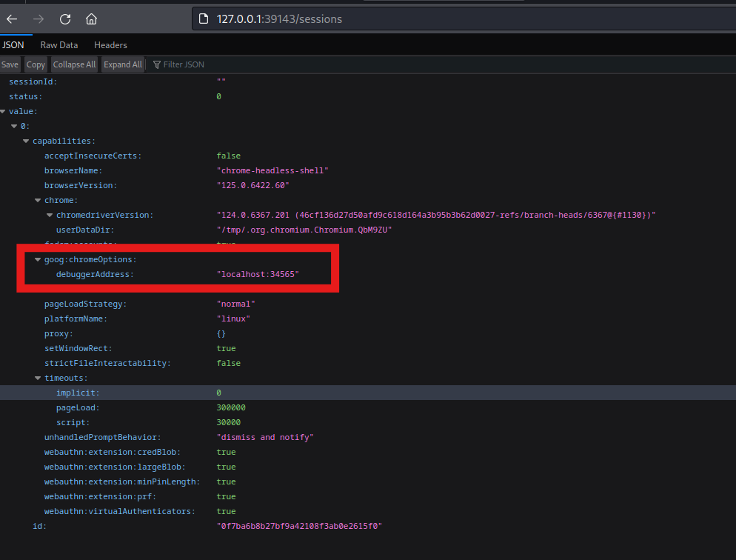Click the id key
Image resolution: width=736 pixels, height=560 pixels.
pyautogui.click(x=39, y=527)
